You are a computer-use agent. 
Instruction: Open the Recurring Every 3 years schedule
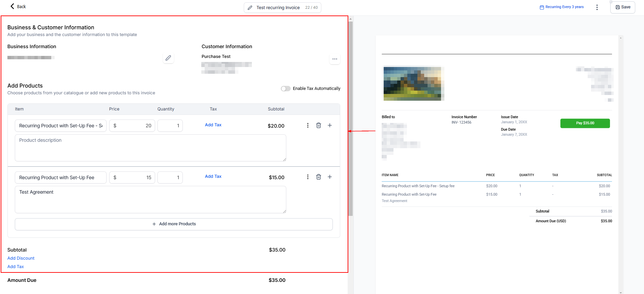click(x=561, y=7)
